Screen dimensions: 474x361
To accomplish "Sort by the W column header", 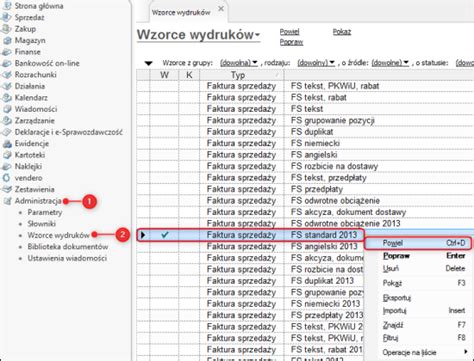I will coord(164,75).
